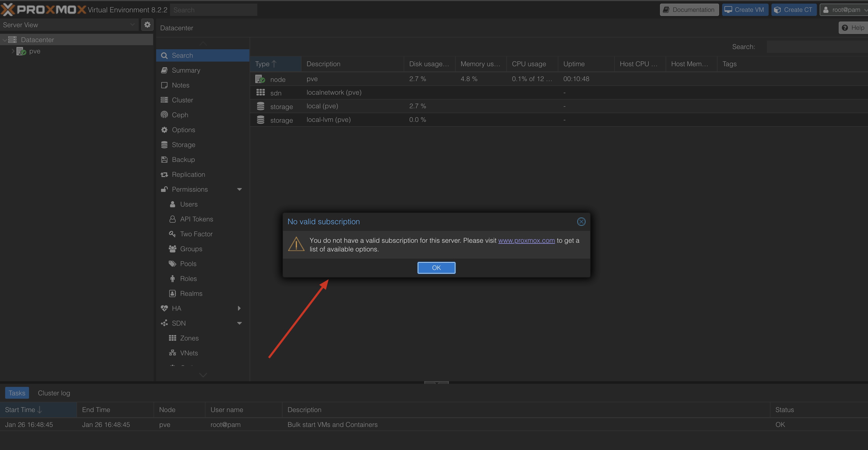Select the pve node row in the table
Screen dimensions: 868x450
[x=559, y=79]
